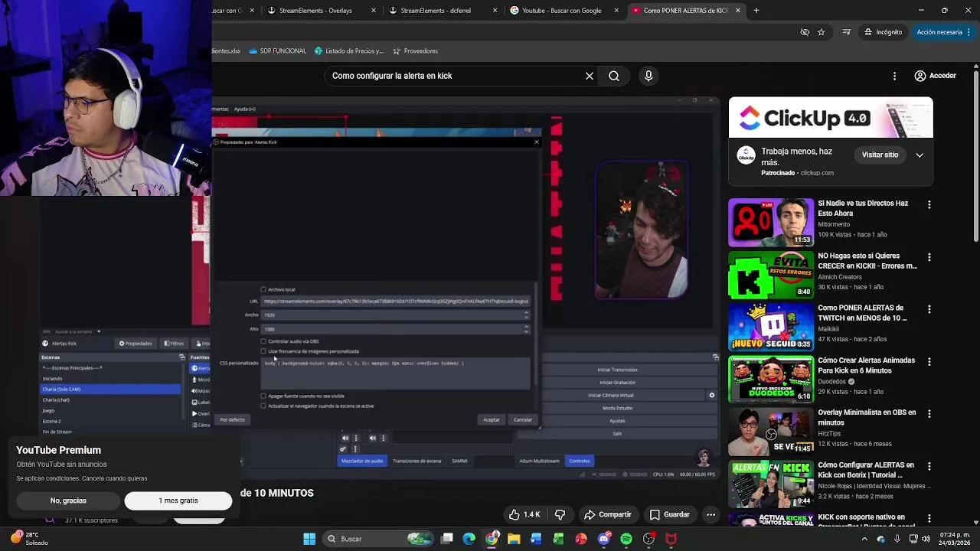Click into the CSS personalizado text area
The height and width of the screenshot is (551, 980).
click(x=396, y=373)
